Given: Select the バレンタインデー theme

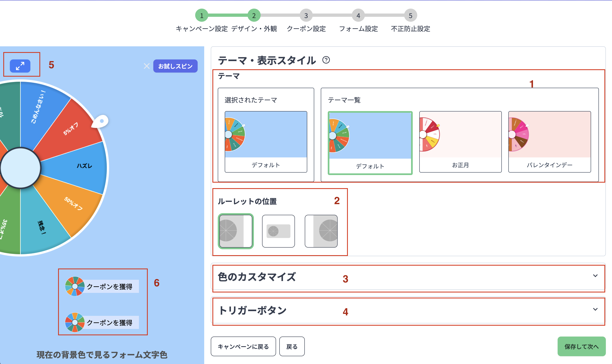Looking at the screenshot, I should [x=549, y=142].
